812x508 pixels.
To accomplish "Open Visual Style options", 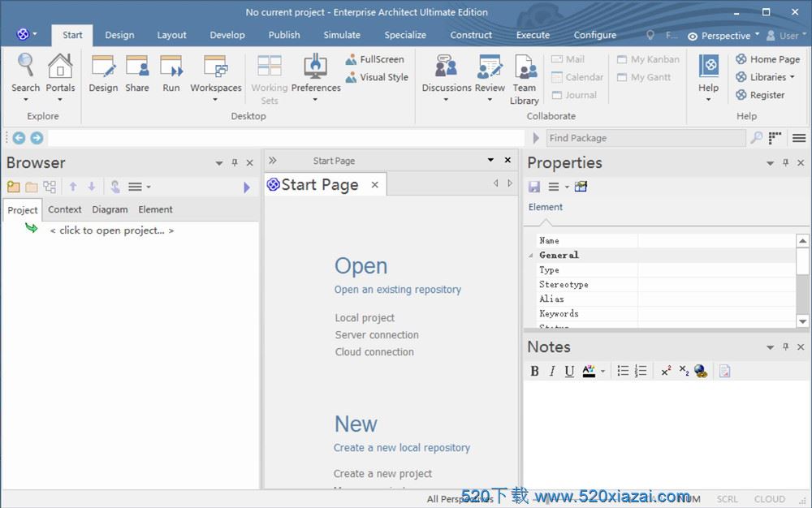I will (x=377, y=77).
